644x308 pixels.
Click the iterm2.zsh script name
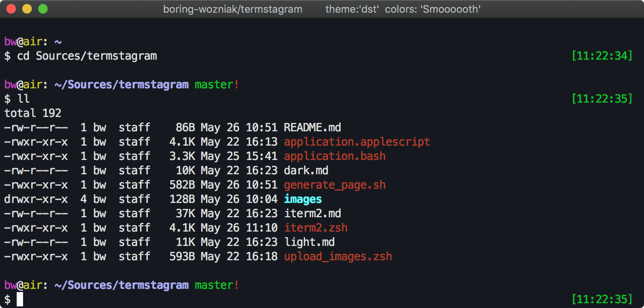click(315, 228)
